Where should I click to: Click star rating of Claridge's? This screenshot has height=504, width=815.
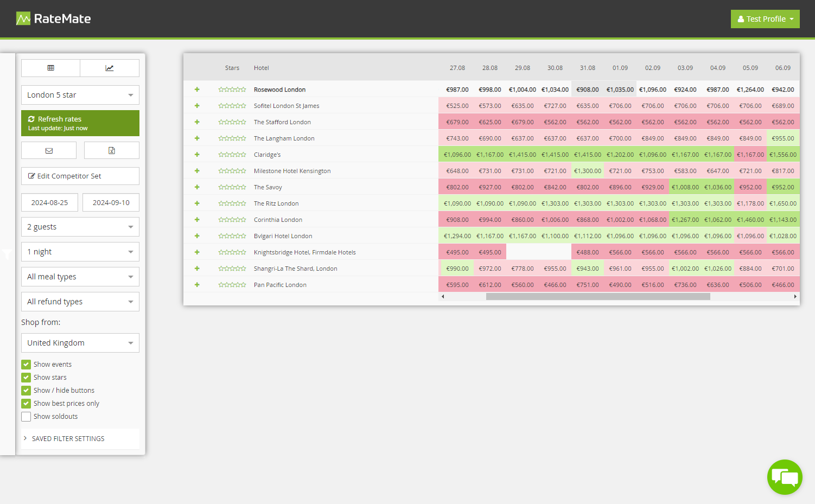[x=232, y=155]
